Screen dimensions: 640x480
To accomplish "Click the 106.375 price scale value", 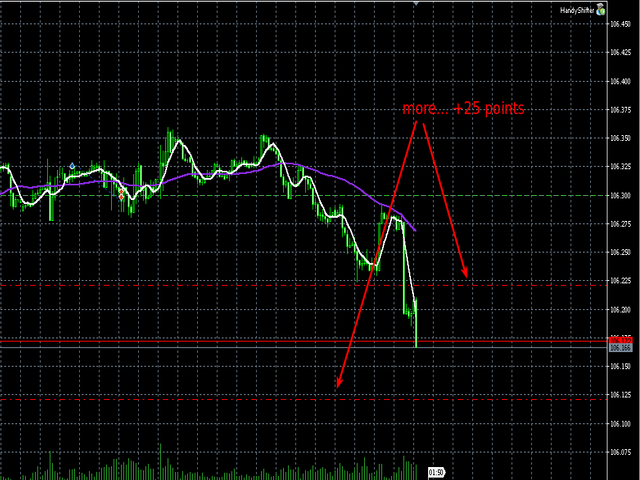I will (620, 110).
